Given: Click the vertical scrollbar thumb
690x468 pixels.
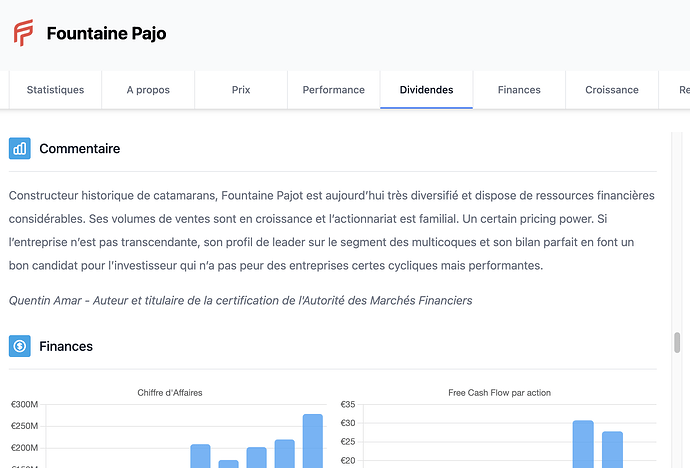Looking at the screenshot, I should pos(677,343).
